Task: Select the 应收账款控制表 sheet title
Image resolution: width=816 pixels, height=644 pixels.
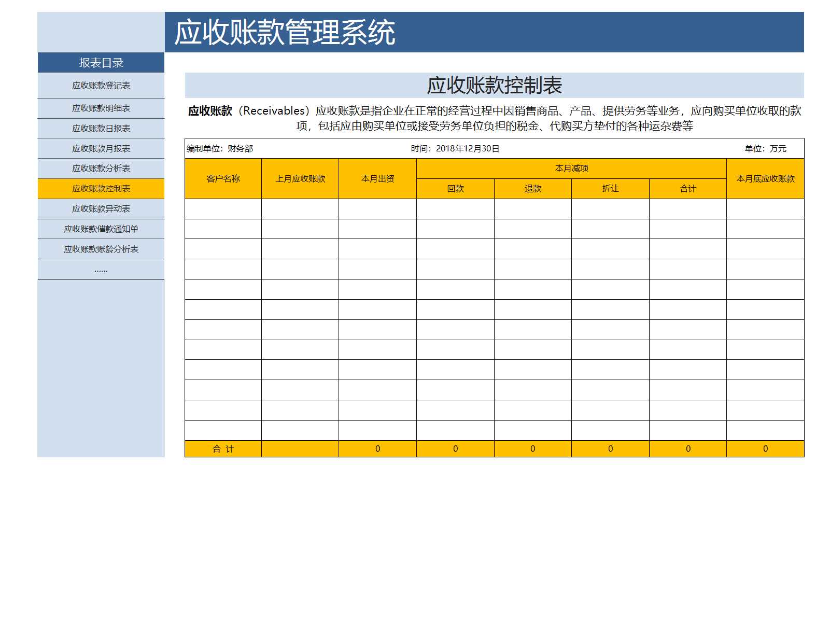Action: click(x=495, y=86)
